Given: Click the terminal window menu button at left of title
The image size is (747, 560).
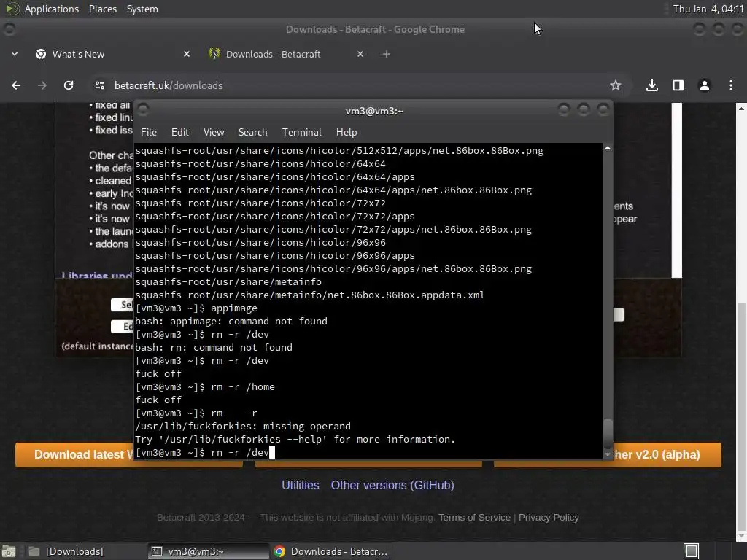Looking at the screenshot, I should point(143,110).
